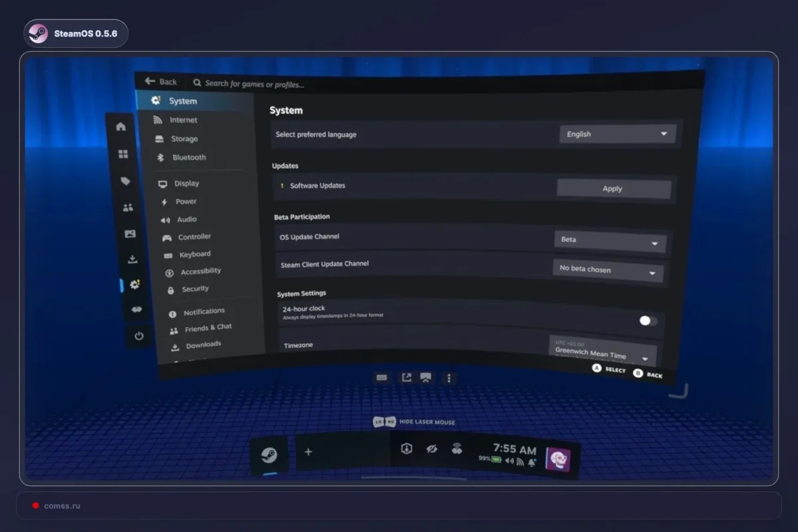Click the pop-out share icon below window
This screenshot has width=798, height=532.
(406, 377)
